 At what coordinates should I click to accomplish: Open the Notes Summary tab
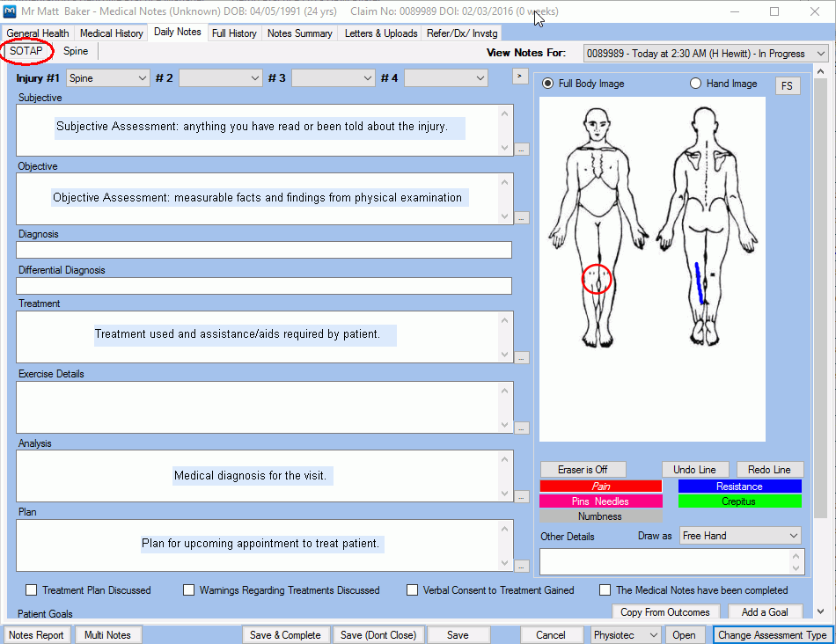(x=299, y=33)
